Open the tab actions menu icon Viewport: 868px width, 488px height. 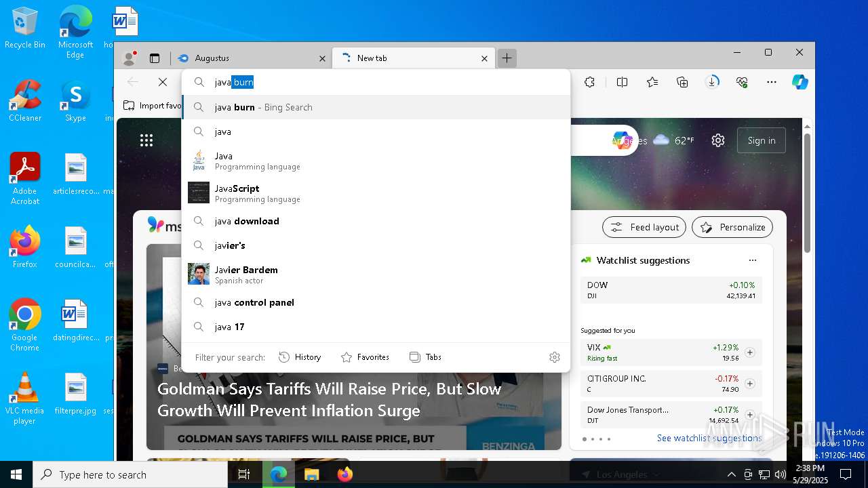[155, 58]
